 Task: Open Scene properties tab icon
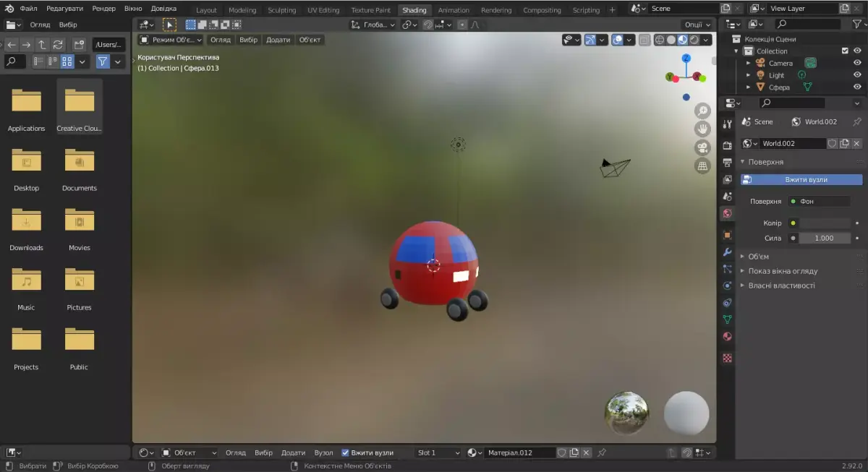click(727, 196)
